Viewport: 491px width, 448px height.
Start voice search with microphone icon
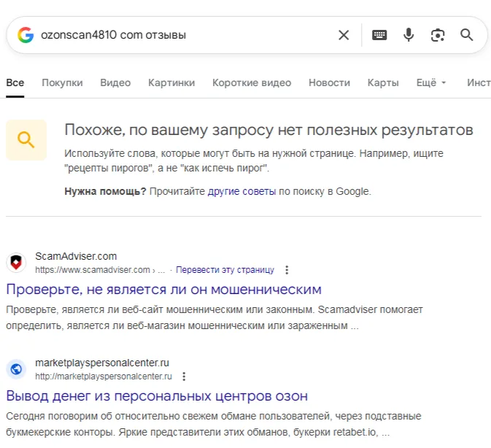pyautogui.click(x=409, y=35)
